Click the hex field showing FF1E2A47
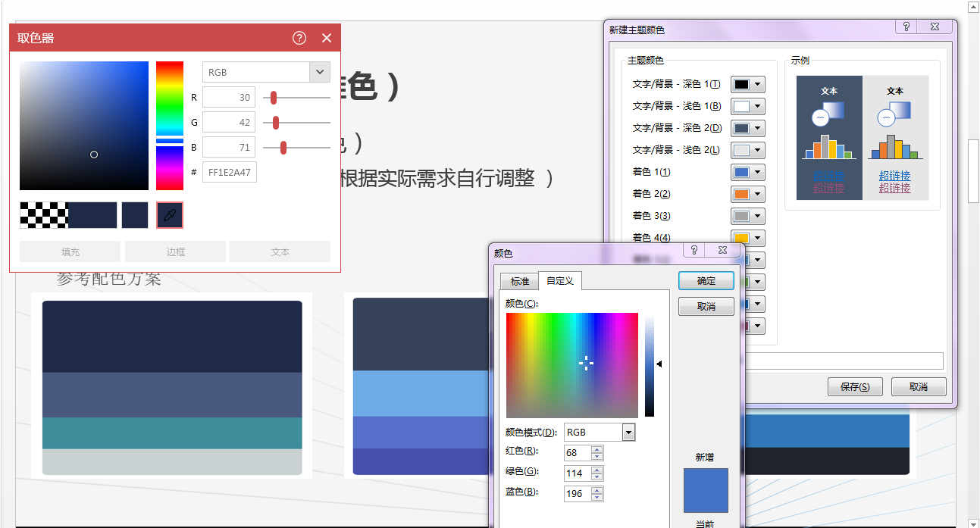This screenshot has height=528, width=980. 230,173
